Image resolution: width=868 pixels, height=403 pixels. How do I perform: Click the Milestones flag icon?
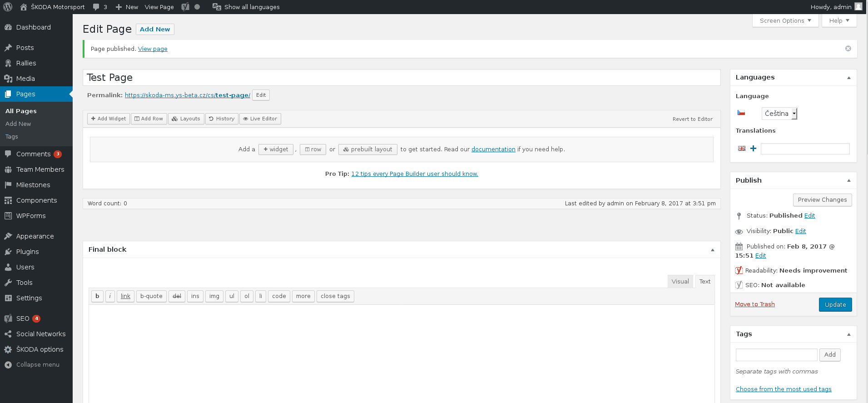[8, 185]
